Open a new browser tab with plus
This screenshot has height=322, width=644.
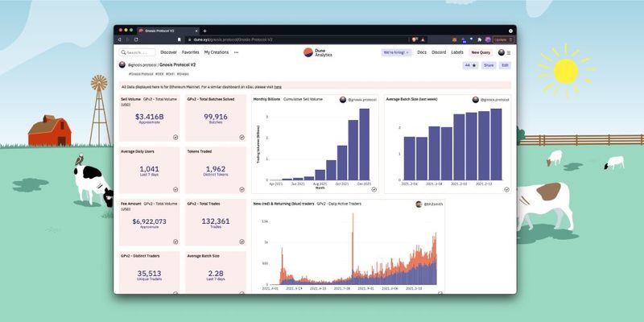pyautogui.click(x=204, y=31)
